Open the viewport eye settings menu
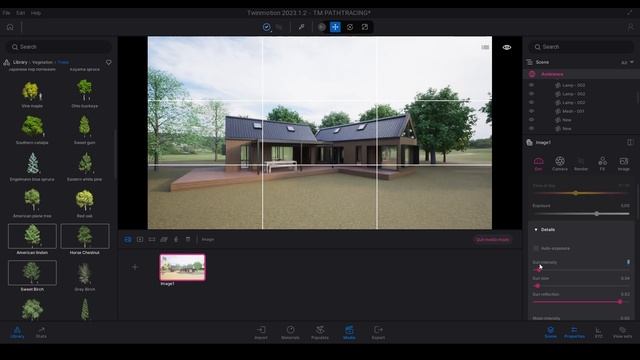This screenshot has width=640, height=360. click(507, 47)
